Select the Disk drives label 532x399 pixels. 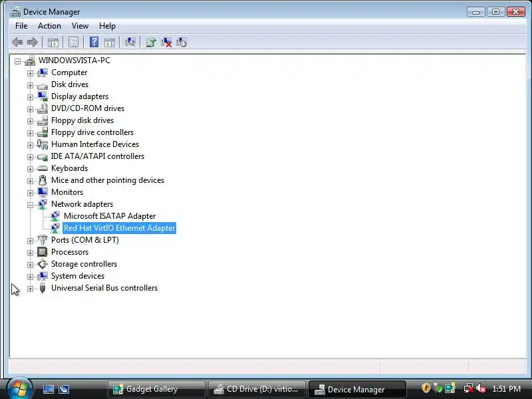(70, 84)
